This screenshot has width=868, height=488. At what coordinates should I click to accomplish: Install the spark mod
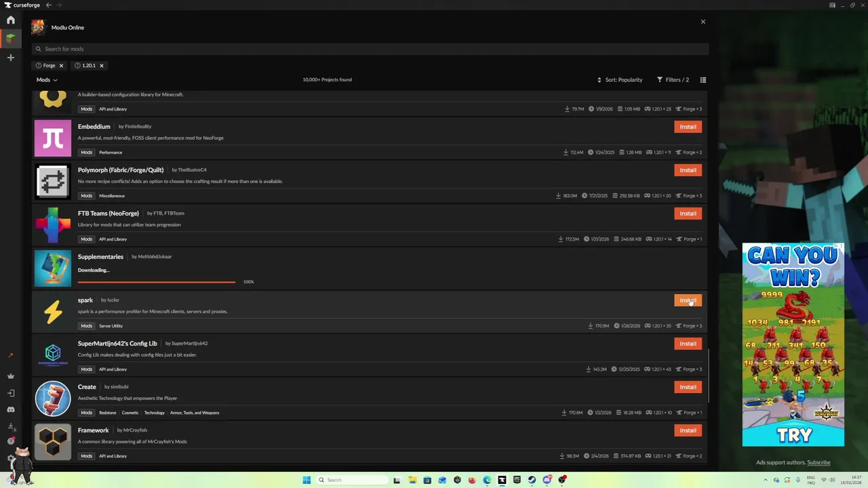pos(688,300)
